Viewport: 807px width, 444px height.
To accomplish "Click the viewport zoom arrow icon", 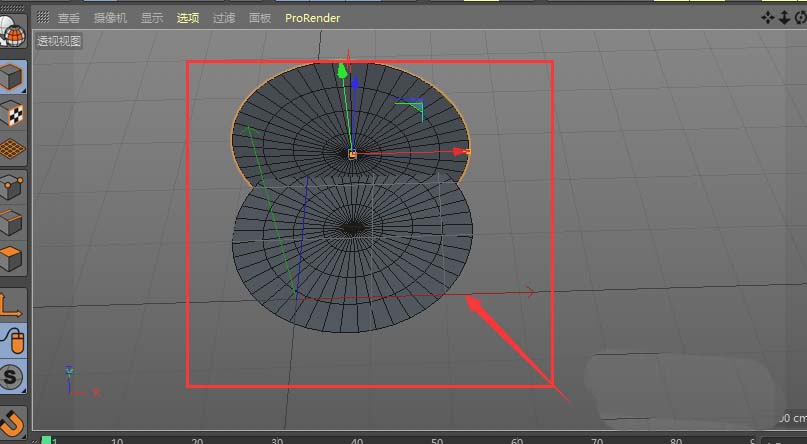I will pos(783,17).
